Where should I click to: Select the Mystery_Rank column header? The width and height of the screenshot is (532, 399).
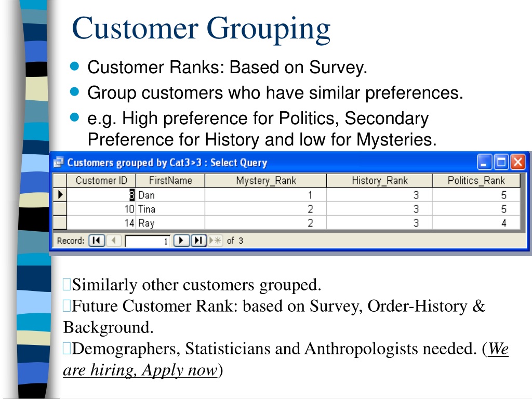265,180
